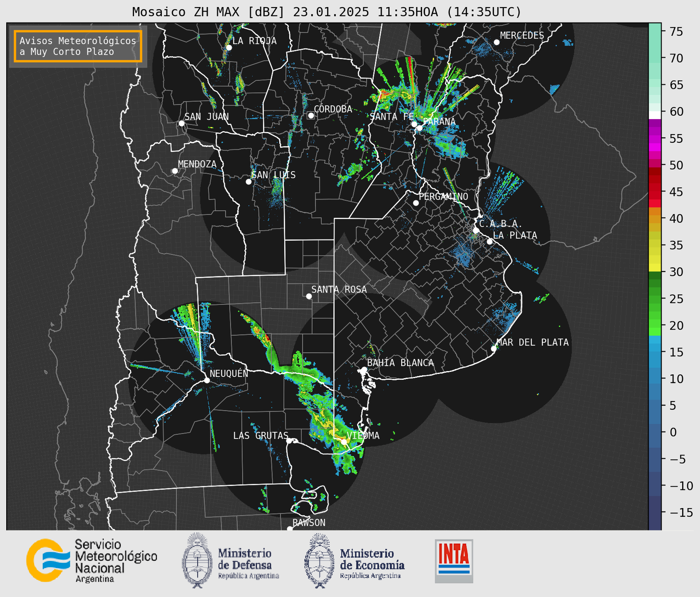
Task: Select the Viedma city marker
Action: (x=344, y=442)
